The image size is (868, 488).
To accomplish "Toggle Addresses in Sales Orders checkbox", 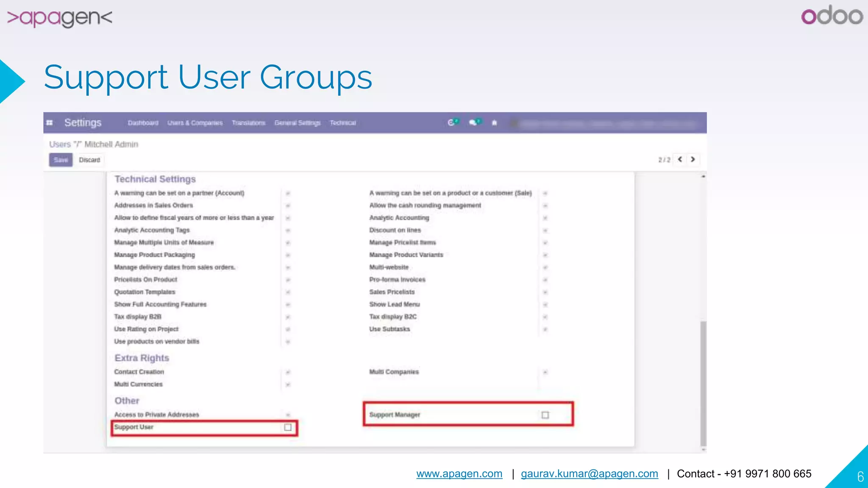I will (288, 205).
